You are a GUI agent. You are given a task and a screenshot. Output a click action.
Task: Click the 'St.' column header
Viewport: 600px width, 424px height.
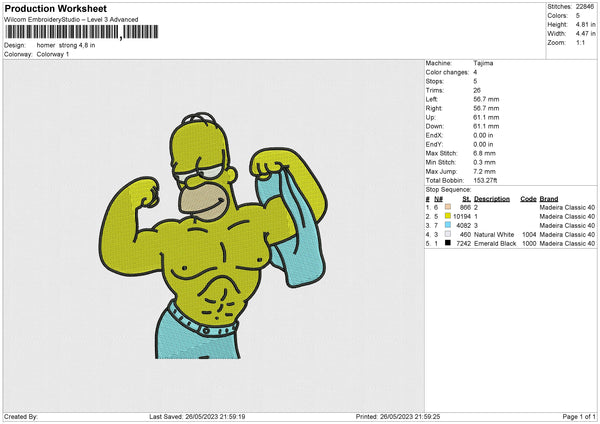pos(466,199)
